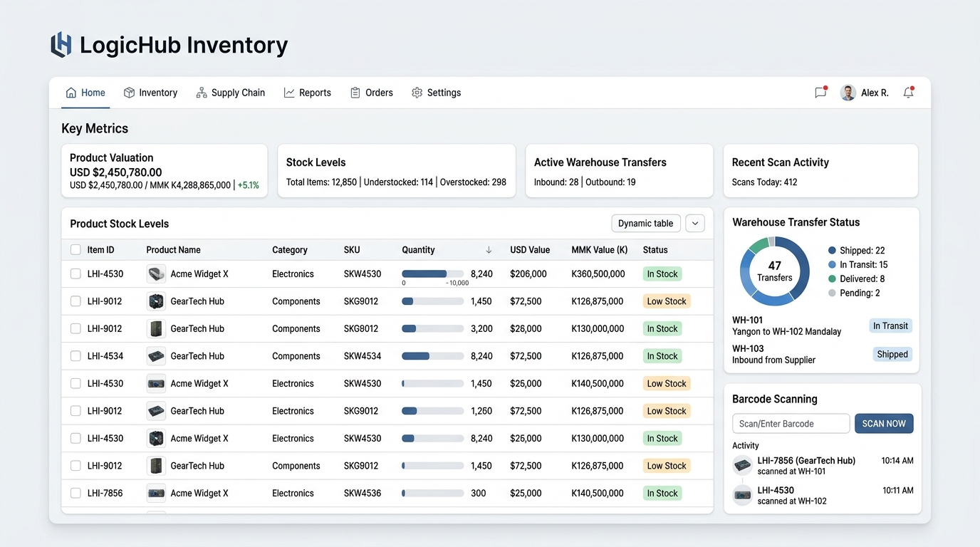Click the 47 Transfers donut chart
This screenshot has height=547, width=980.
[x=774, y=271]
